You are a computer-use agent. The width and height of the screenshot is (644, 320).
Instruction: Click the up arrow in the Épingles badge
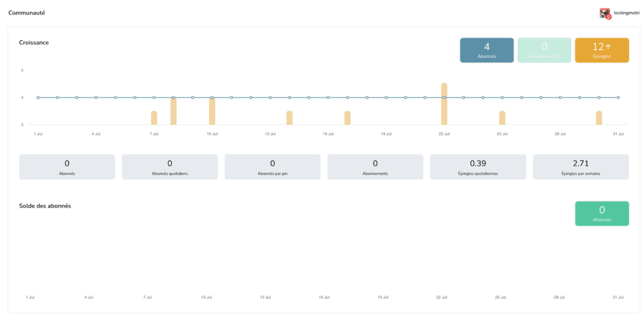[x=608, y=47]
